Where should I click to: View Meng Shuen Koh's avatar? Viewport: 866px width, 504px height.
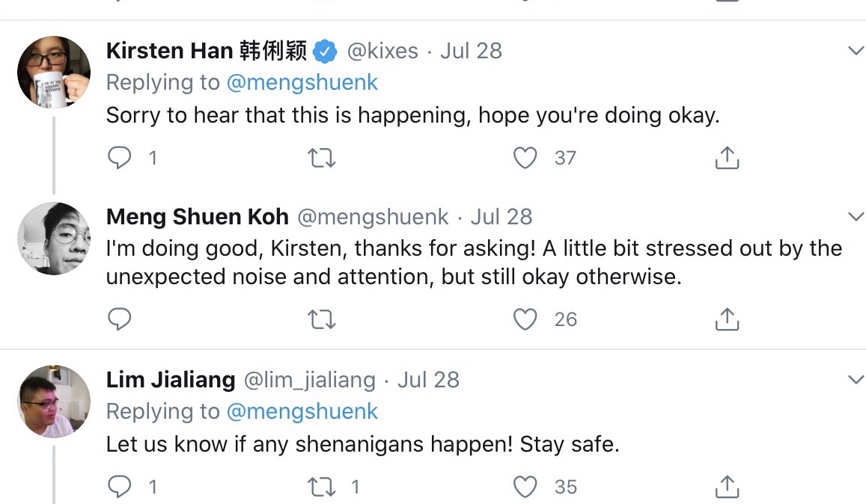(x=54, y=239)
